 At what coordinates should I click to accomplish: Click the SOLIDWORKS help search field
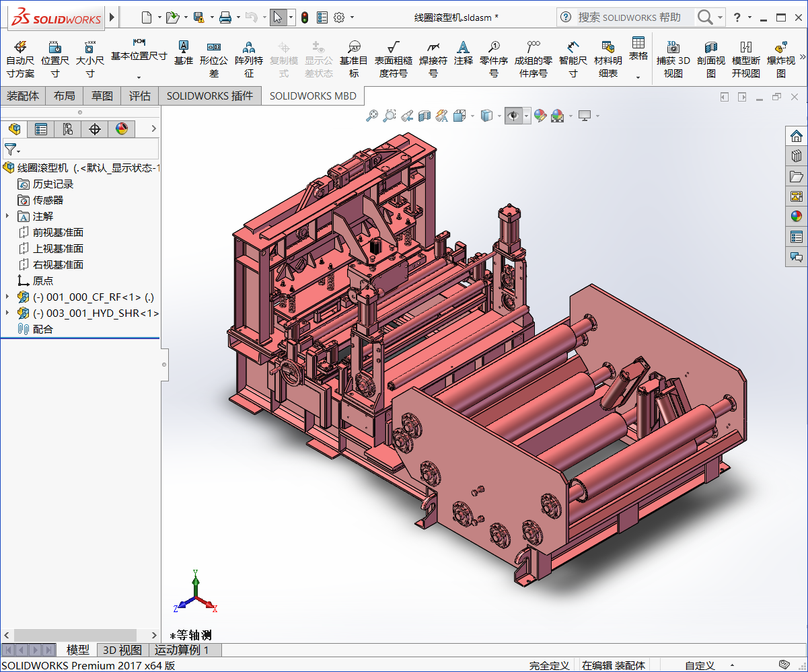[x=635, y=17]
